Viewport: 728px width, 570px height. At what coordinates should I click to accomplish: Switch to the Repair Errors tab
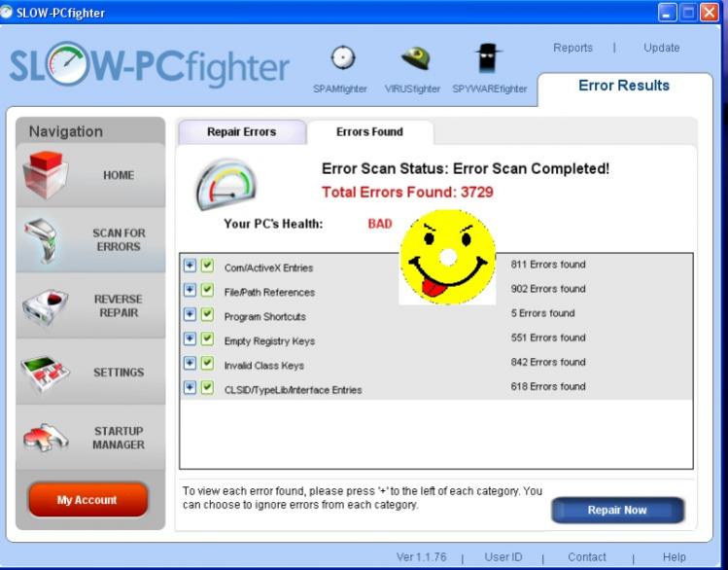(241, 132)
